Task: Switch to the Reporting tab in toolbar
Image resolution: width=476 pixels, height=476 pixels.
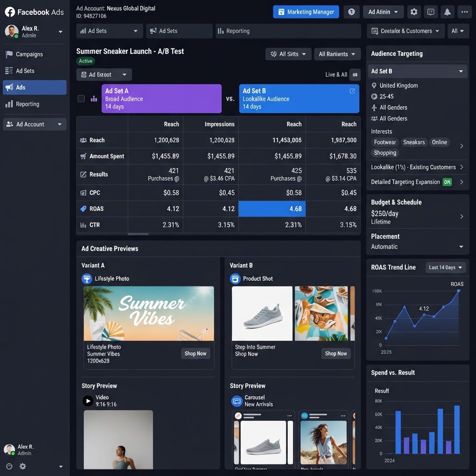Action: click(x=288, y=31)
